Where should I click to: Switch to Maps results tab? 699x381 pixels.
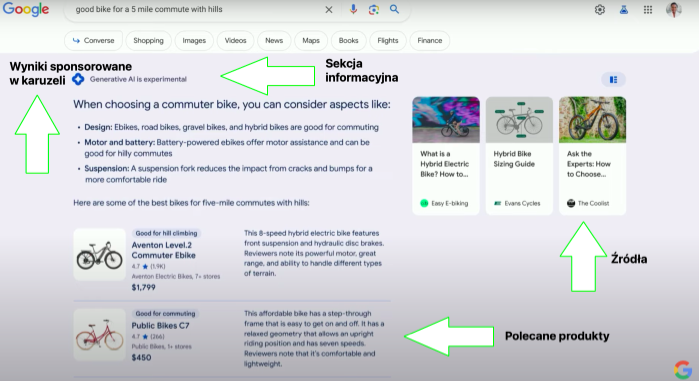tap(311, 41)
